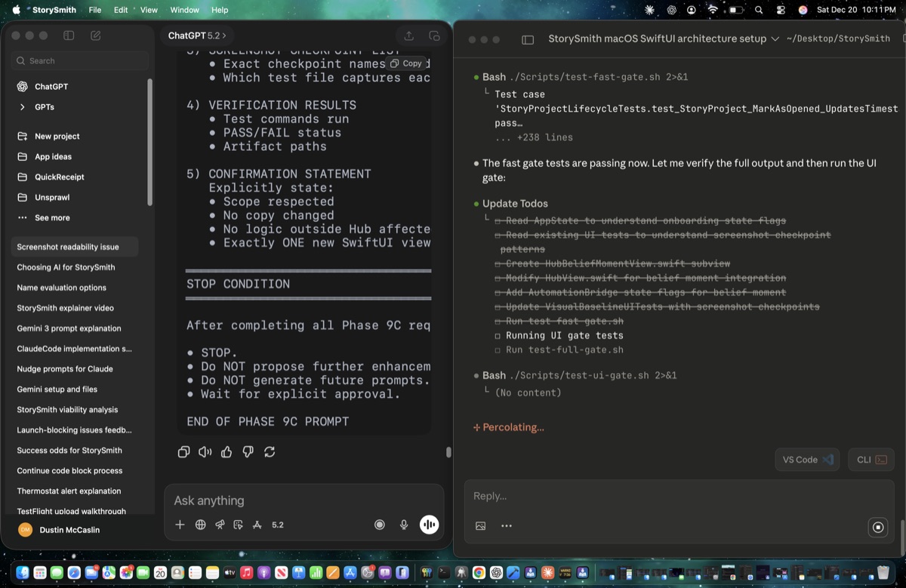Read the response aloud
Image resolution: width=906 pixels, height=588 pixels.
tap(205, 451)
